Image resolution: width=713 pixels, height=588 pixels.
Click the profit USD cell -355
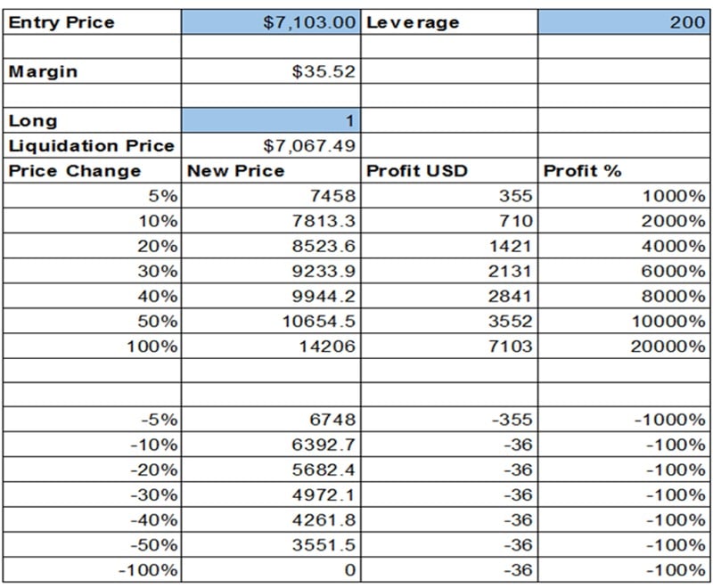[x=448, y=420]
